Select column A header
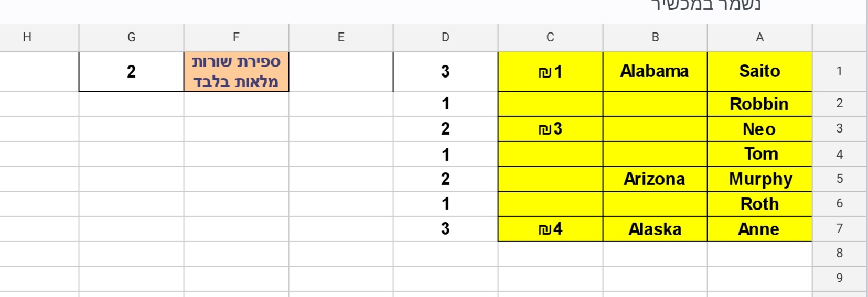Viewport: 868px width, 297px height. (x=759, y=37)
